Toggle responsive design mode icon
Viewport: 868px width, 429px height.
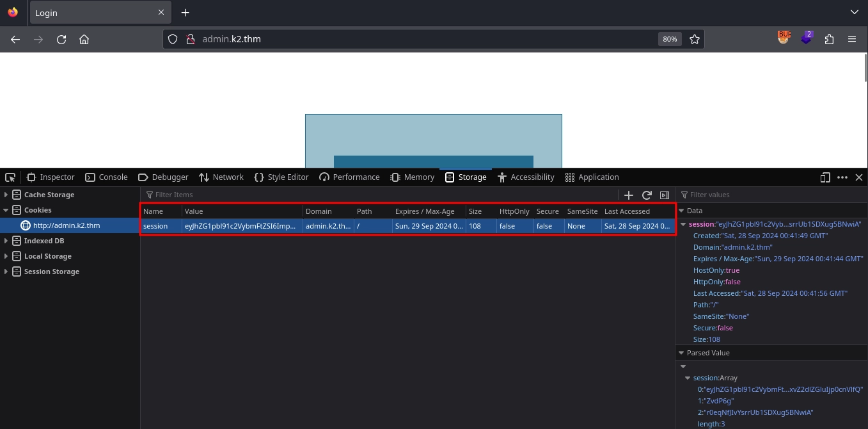pos(825,177)
